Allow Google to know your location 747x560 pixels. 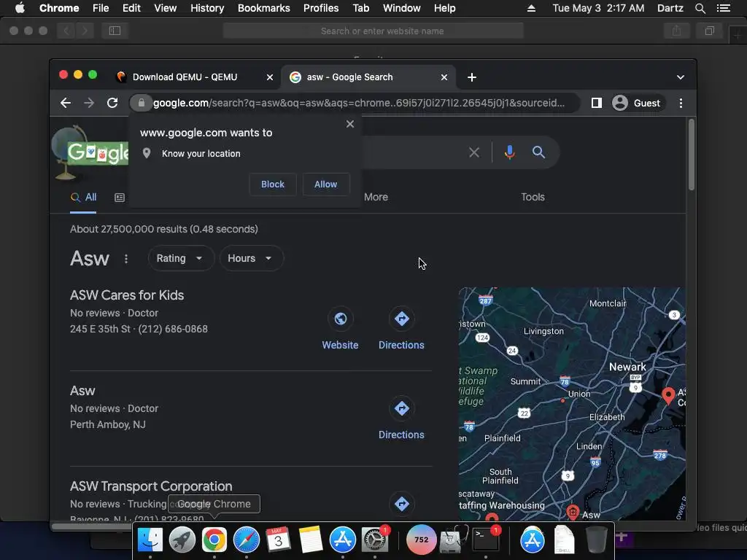(x=326, y=184)
